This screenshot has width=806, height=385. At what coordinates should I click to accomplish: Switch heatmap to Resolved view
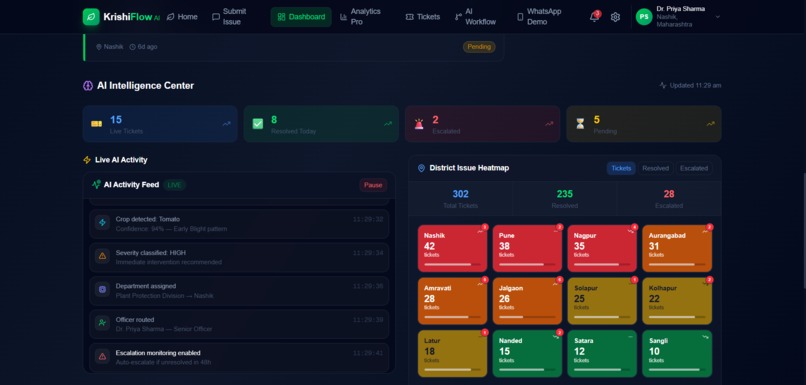[x=655, y=168]
